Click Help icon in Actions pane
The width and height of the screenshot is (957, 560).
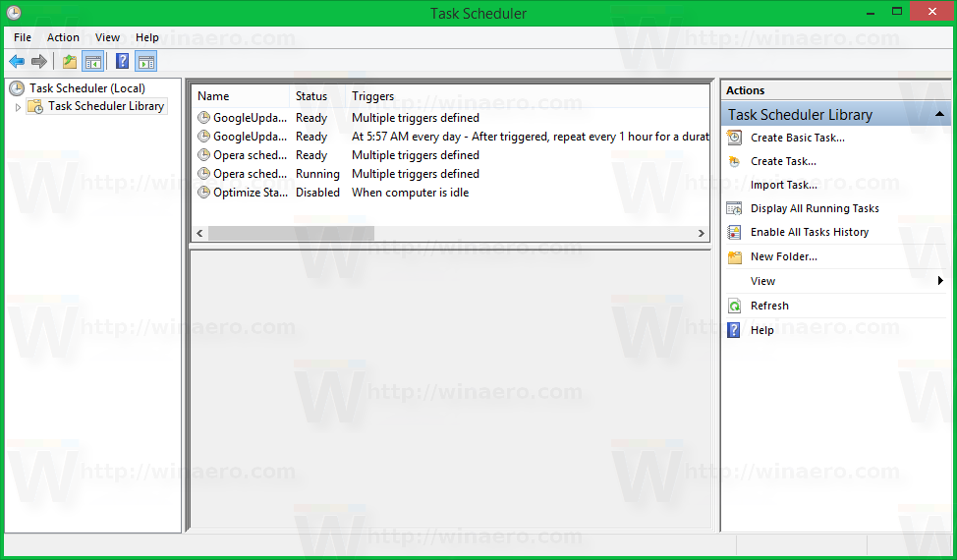(x=734, y=330)
